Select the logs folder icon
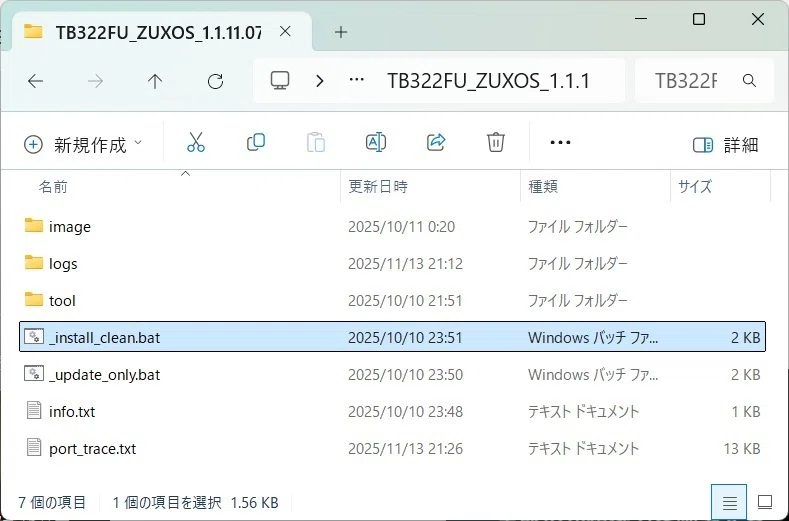789x521 pixels. coord(34,262)
